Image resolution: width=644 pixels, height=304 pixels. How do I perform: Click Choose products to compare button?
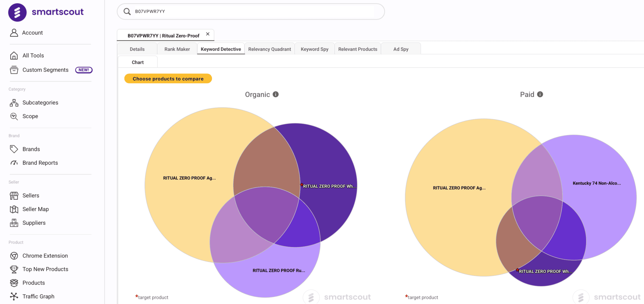click(168, 79)
